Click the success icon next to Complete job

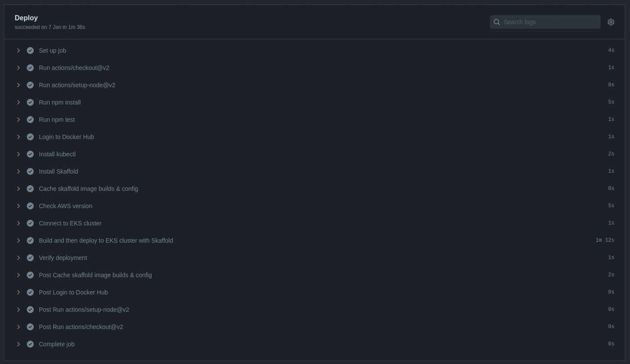click(30, 344)
